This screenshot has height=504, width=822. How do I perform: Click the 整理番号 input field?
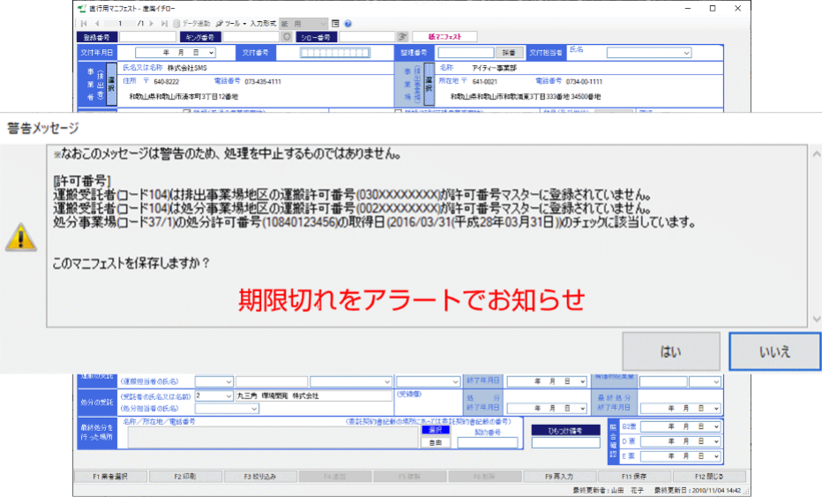coord(466,52)
